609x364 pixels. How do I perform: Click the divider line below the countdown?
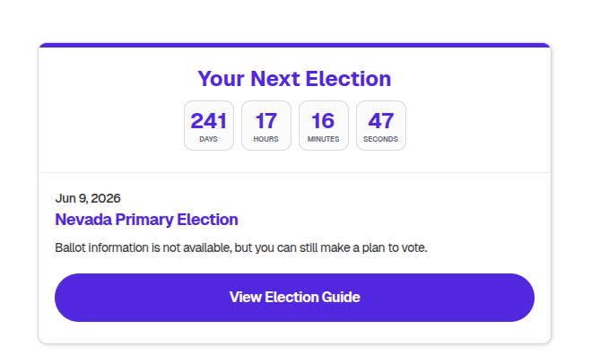[x=294, y=172]
